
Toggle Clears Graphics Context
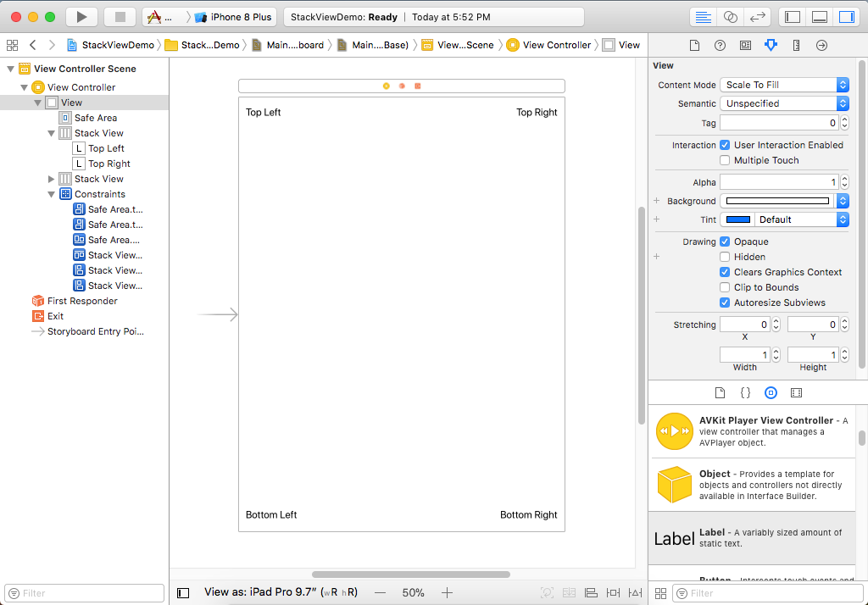tap(725, 272)
